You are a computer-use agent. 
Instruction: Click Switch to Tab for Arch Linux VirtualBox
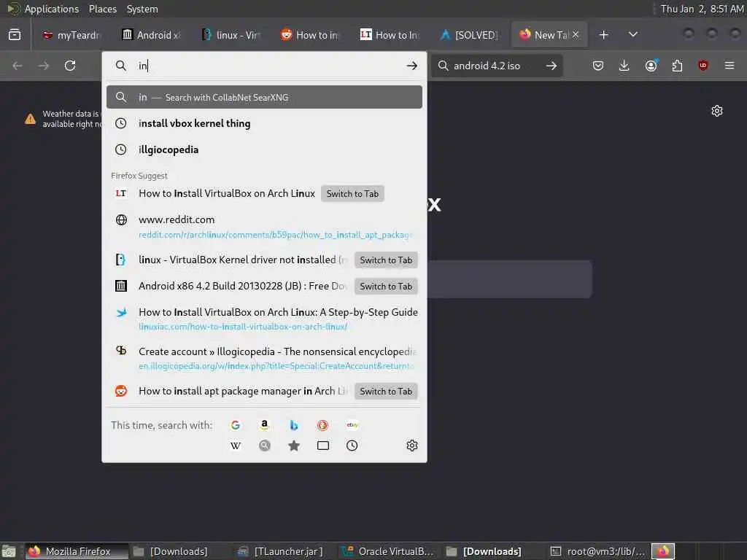click(352, 194)
